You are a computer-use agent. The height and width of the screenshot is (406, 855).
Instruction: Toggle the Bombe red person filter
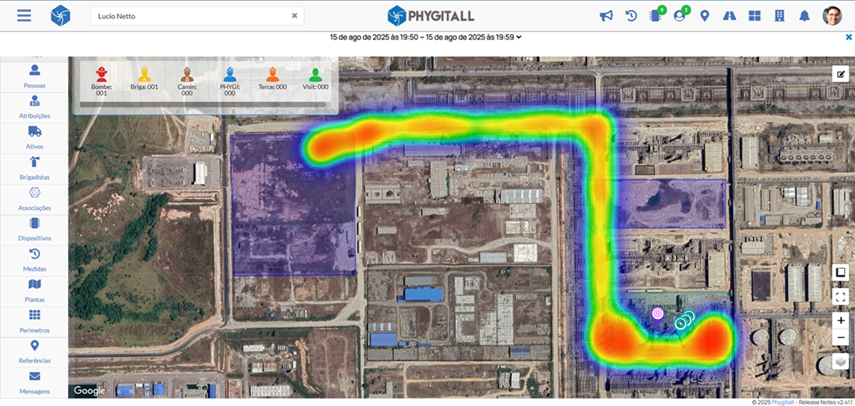(x=101, y=74)
